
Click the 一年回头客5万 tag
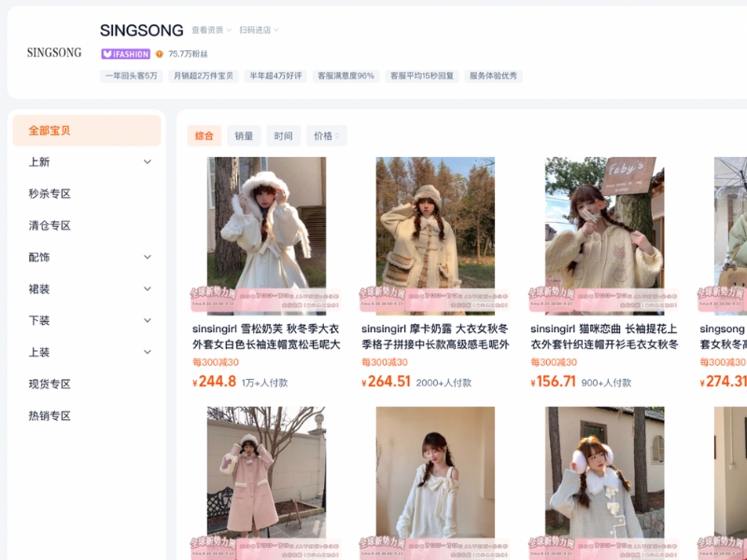point(131,77)
